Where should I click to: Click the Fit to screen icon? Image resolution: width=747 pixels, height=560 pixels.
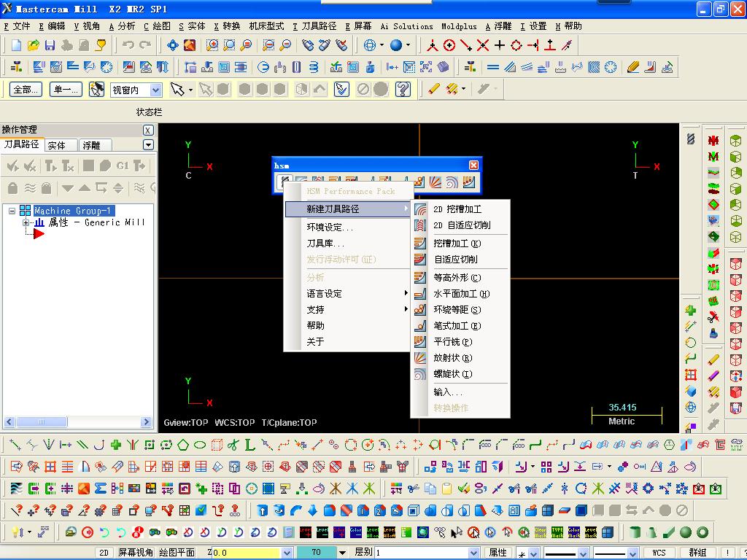172,45
